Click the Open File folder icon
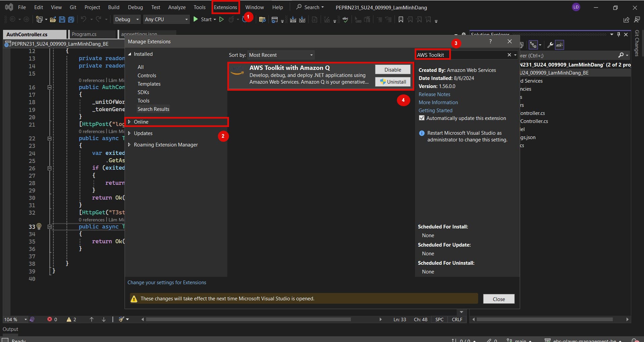The image size is (644, 342). [53, 19]
